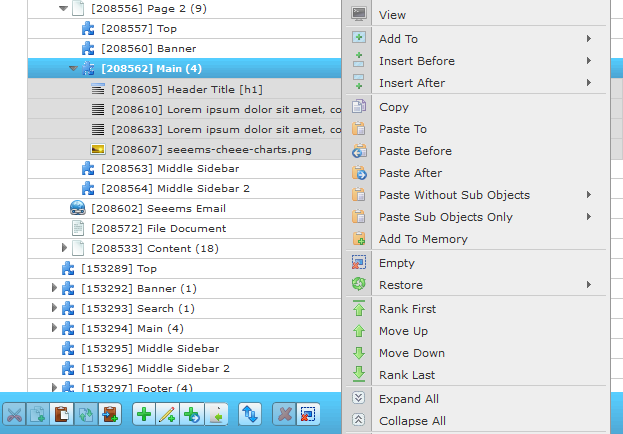Click the paste clipboard toolbar icon
The width and height of the screenshot is (623, 434).
click(62, 415)
